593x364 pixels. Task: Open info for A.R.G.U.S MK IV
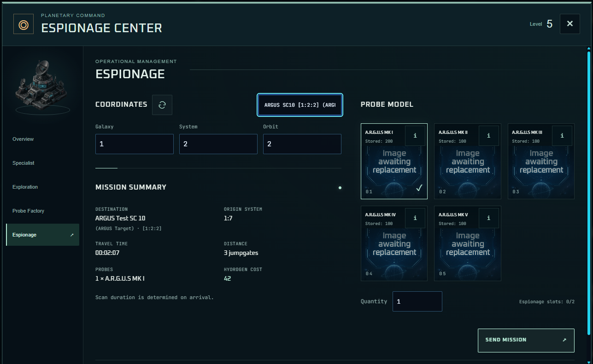(x=415, y=218)
